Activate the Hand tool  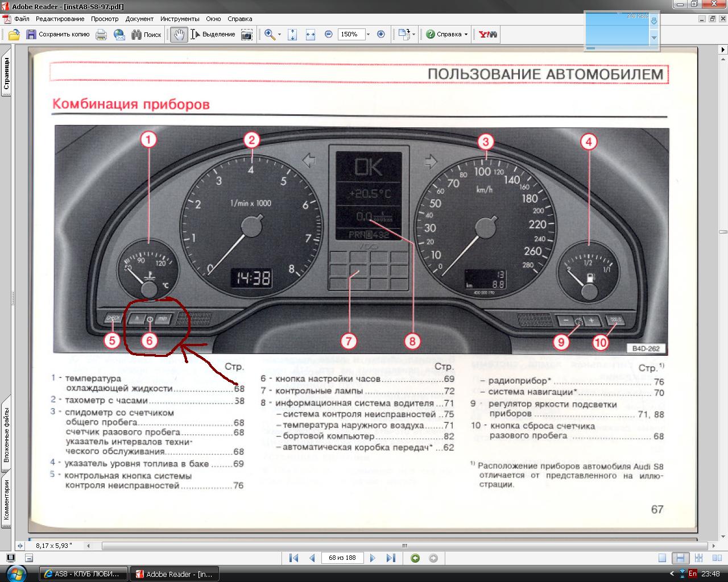tap(179, 35)
